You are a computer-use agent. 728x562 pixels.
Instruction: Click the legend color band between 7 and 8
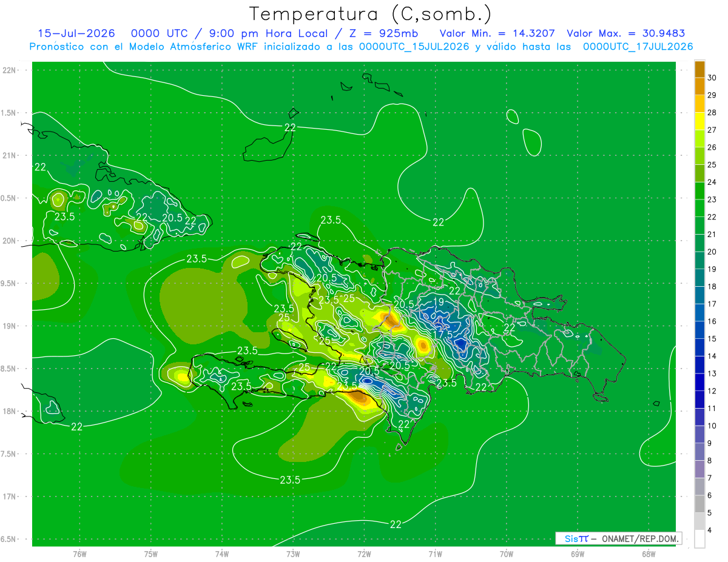[699, 470]
